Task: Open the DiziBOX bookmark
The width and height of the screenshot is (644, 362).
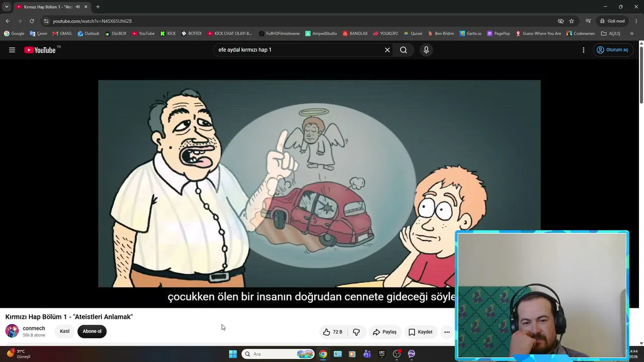Action: click(x=116, y=34)
